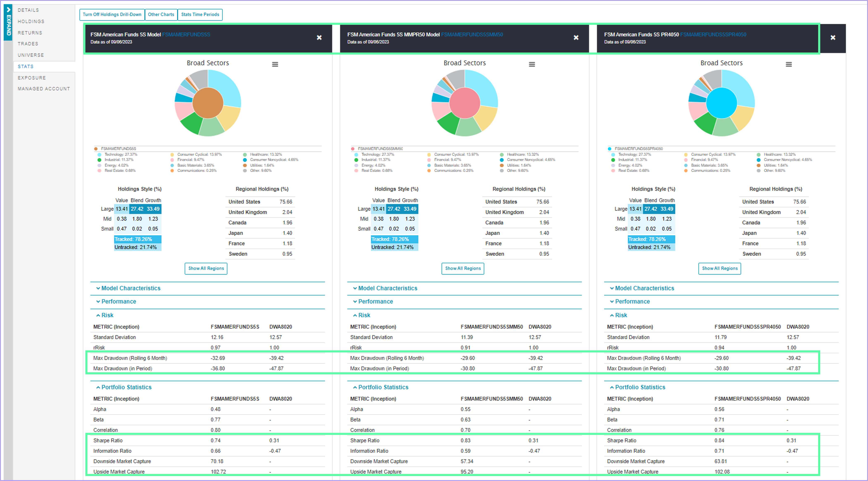Expand the sidebar using EXPAND arrow
Screen dimensions: 868x481
click(x=8, y=22)
